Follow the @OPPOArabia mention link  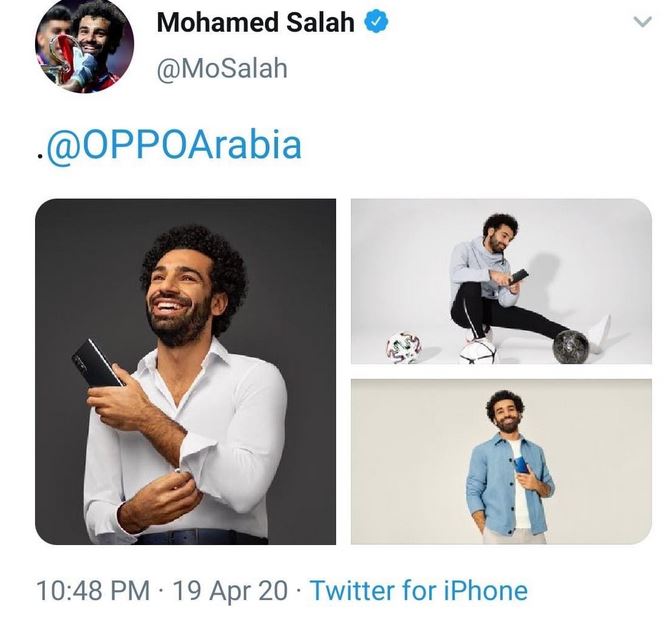tap(174, 146)
